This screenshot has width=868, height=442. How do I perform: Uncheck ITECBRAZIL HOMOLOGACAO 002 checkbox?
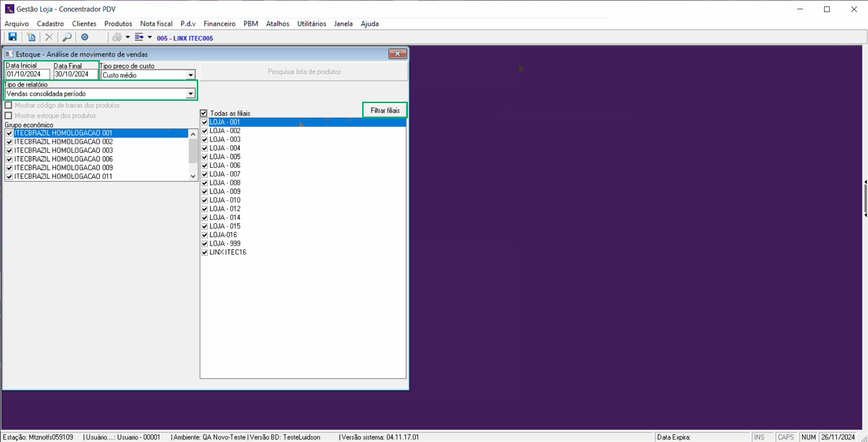click(9, 142)
